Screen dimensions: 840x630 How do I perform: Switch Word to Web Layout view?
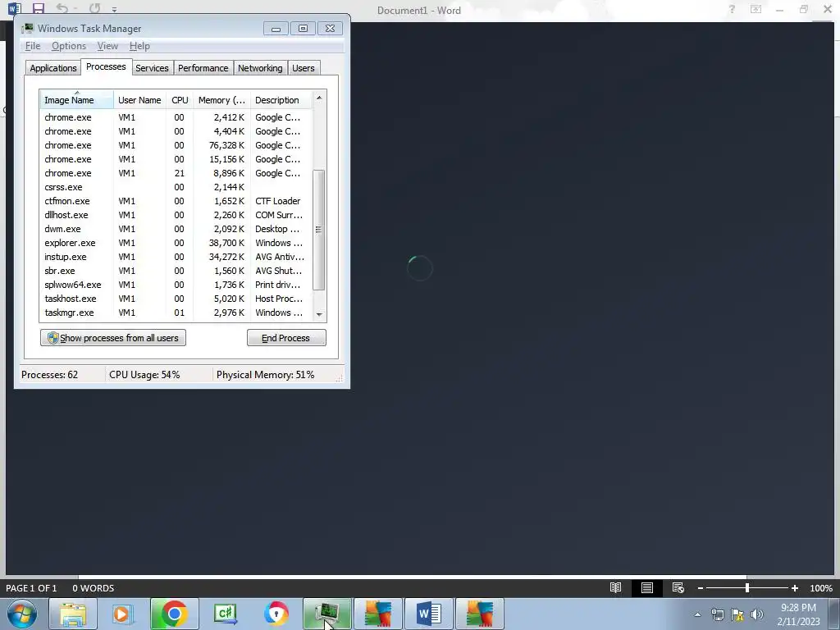[678, 588]
